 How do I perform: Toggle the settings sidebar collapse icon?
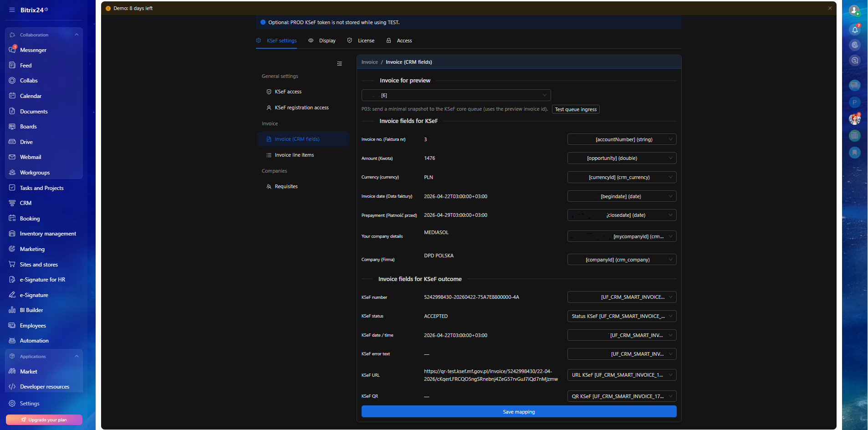[x=339, y=64]
